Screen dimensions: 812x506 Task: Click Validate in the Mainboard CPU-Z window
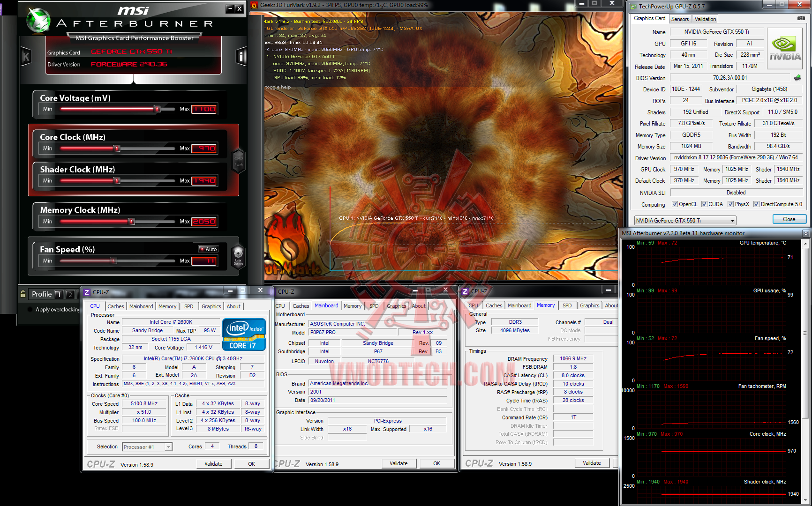(398, 463)
